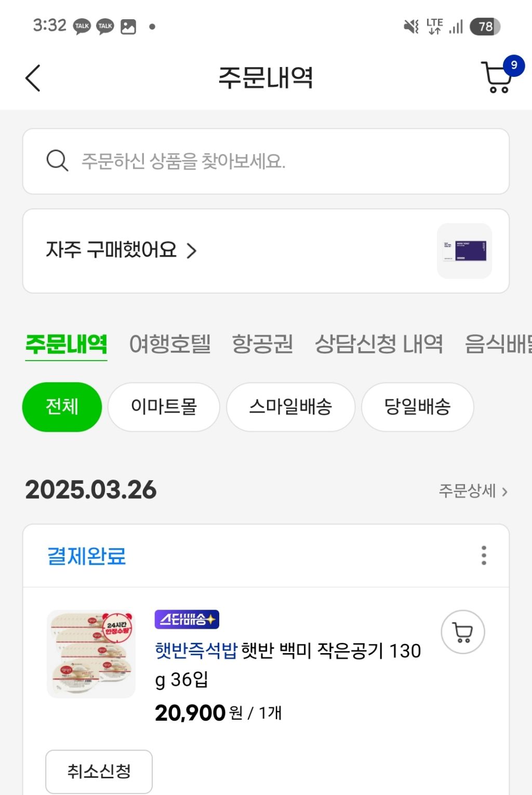Select the 이마트몰 filter chip
The height and width of the screenshot is (795, 532).
[x=164, y=407]
